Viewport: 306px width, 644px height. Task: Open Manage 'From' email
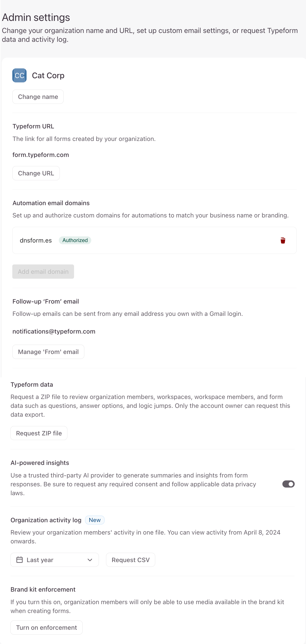(x=48, y=352)
